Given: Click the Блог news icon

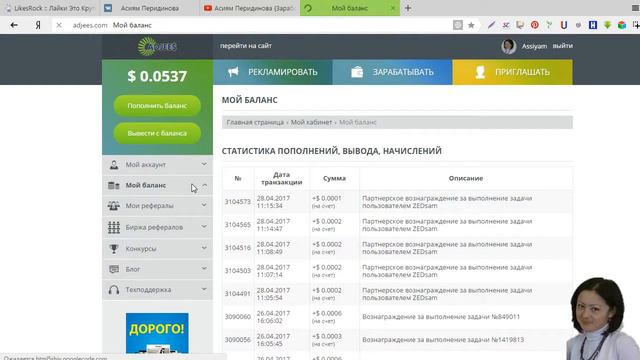Looking at the screenshot, I should (114, 269).
